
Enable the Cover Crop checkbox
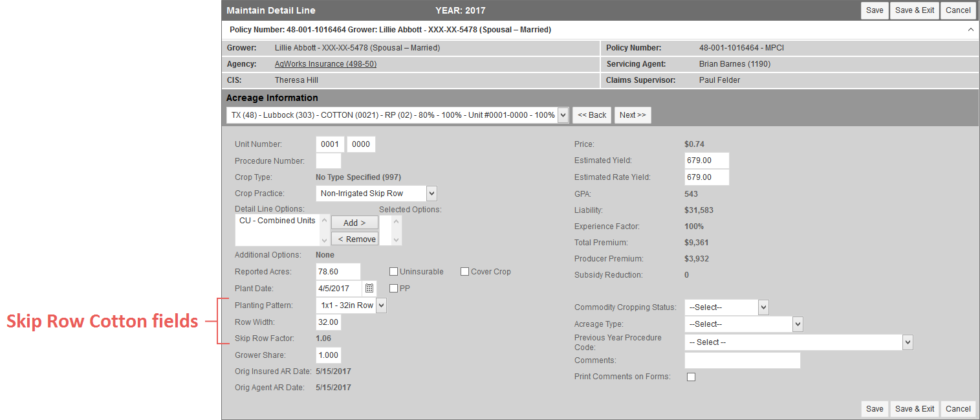[x=464, y=272]
